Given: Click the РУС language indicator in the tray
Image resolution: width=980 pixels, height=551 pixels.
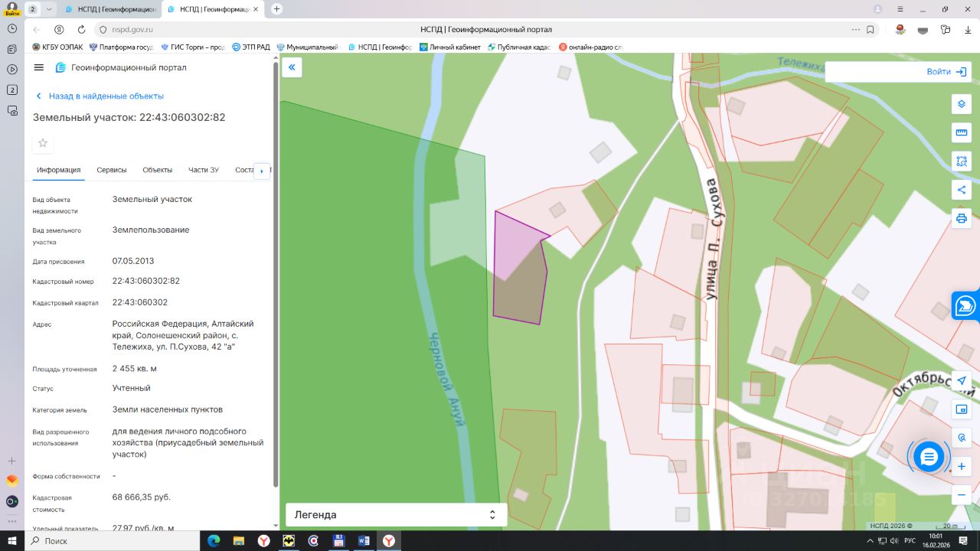Looking at the screenshot, I should (910, 541).
